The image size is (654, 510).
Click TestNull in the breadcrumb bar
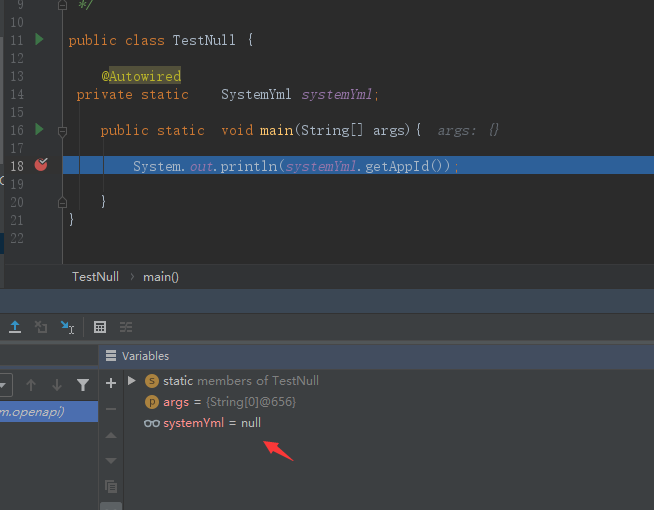click(x=95, y=277)
